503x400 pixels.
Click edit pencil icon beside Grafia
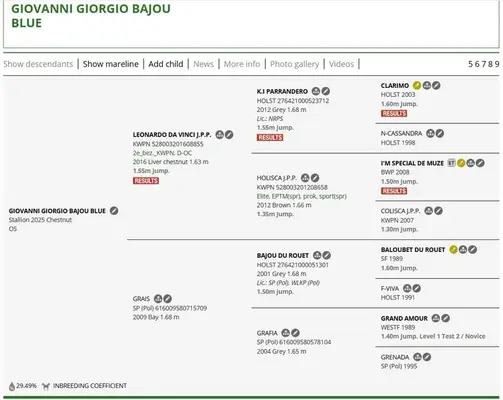[x=295, y=333]
